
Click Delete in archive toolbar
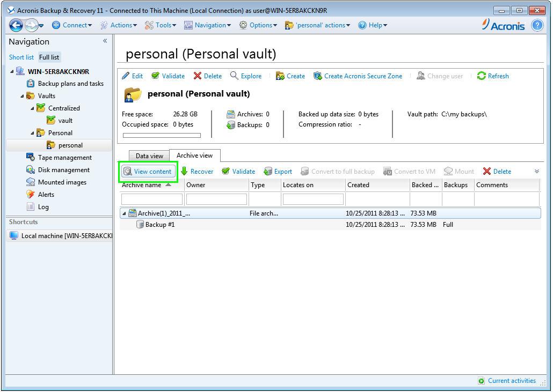point(497,172)
